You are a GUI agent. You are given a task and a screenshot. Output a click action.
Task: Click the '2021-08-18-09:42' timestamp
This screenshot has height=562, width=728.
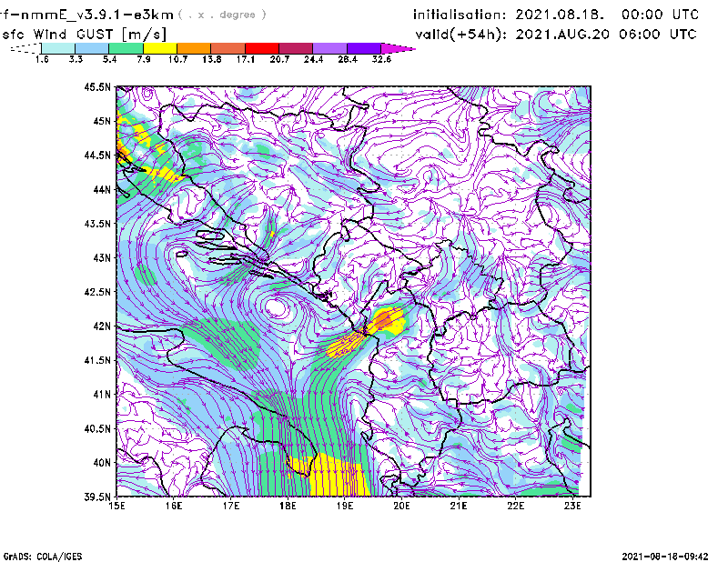665,557
